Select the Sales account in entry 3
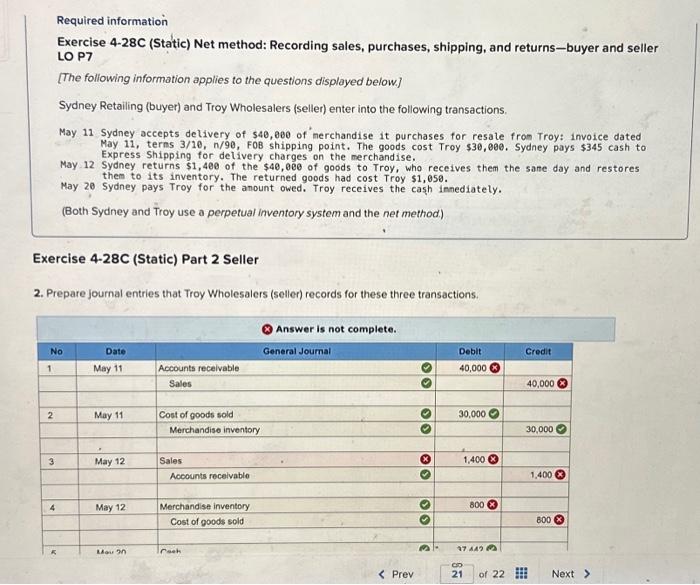Viewport: 700px width, 585px height. pyautogui.click(x=171, y=460)
